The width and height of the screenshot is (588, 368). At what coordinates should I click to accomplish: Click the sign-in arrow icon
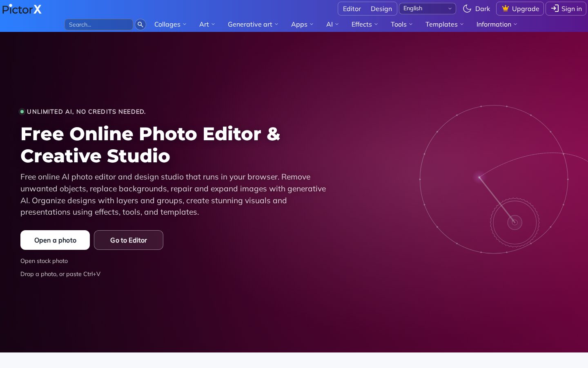tap(555, 9)
